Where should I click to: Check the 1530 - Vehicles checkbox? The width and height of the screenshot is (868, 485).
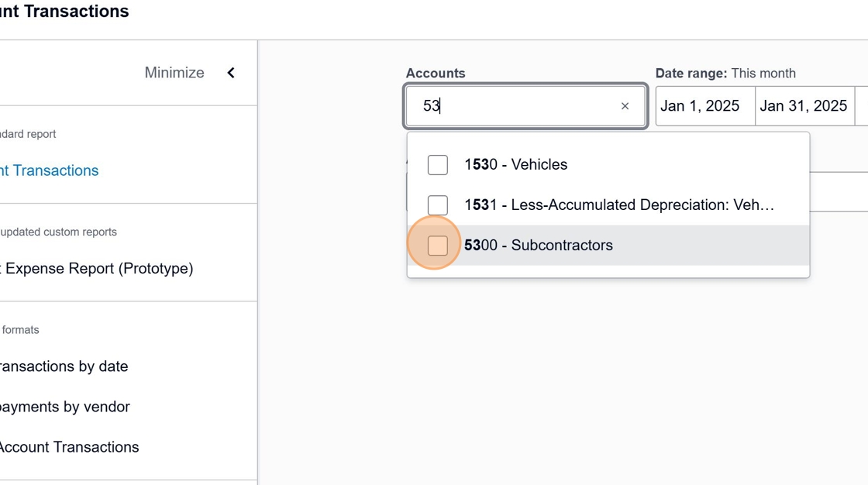click(x=438, y=165)
